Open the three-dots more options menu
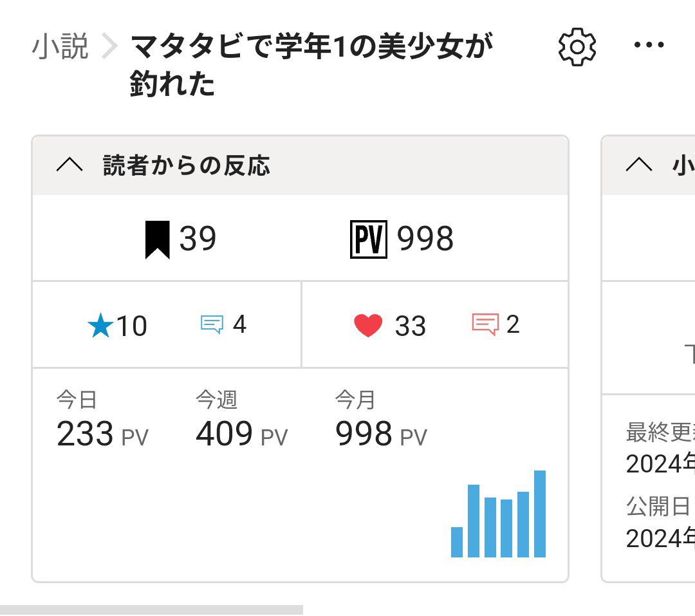Screen dimensions: 695x616 point(649,46)
